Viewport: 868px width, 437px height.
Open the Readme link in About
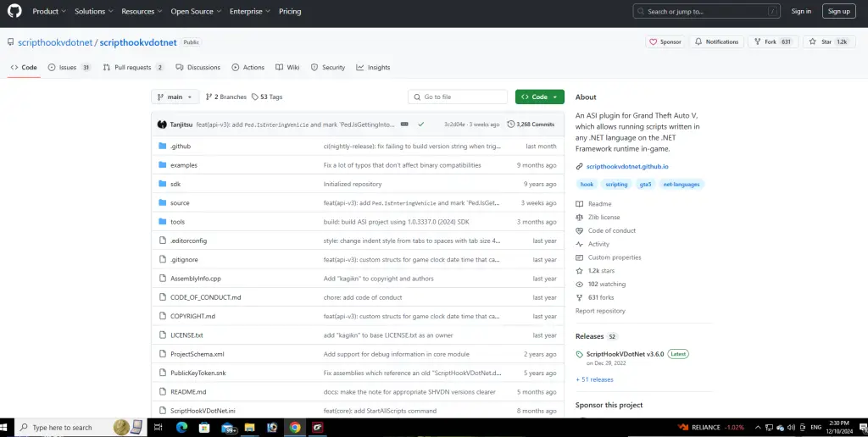click(599, 204)
